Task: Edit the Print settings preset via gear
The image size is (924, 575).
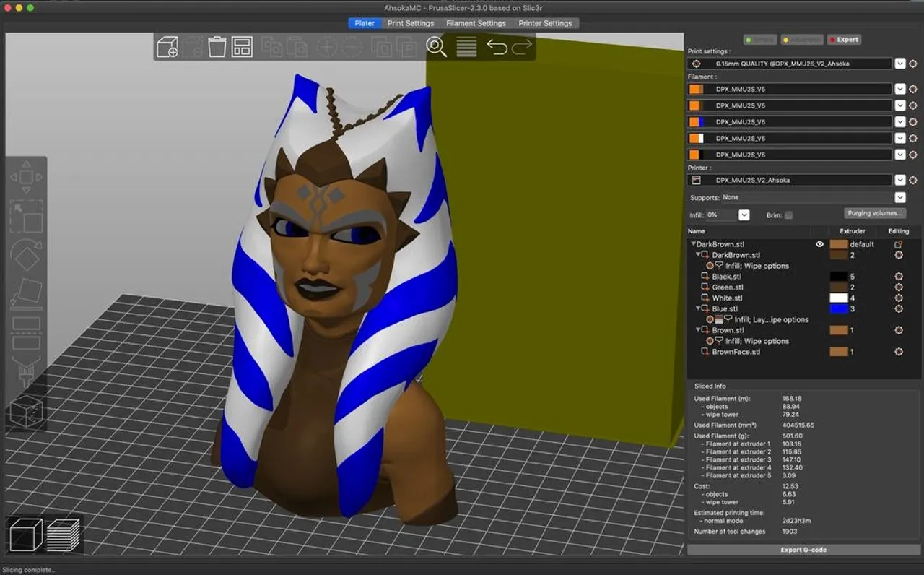Action: pyautogui.click(x=913, y=64)
